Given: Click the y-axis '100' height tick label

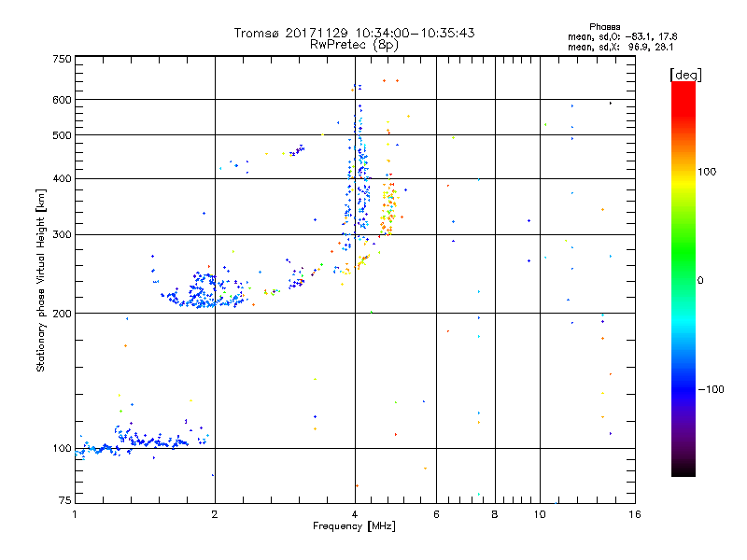Looking at the screenshot, I should pyautogui.click(x=62, y=448).
